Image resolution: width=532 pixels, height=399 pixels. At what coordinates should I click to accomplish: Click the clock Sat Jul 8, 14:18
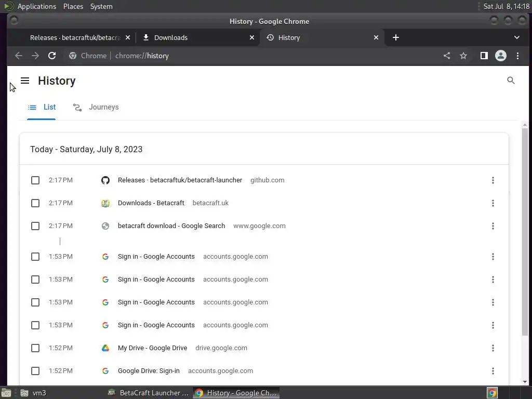(506, 6)
